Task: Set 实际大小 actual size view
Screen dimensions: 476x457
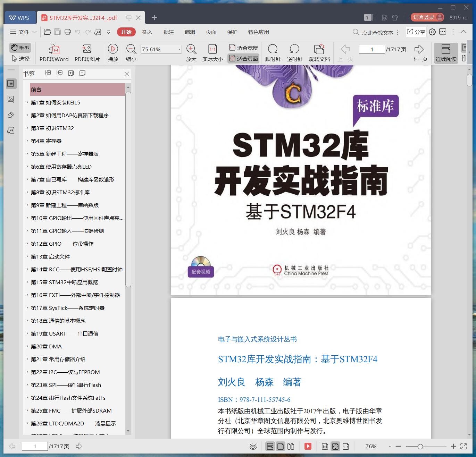Action: (x=212, y=53)
